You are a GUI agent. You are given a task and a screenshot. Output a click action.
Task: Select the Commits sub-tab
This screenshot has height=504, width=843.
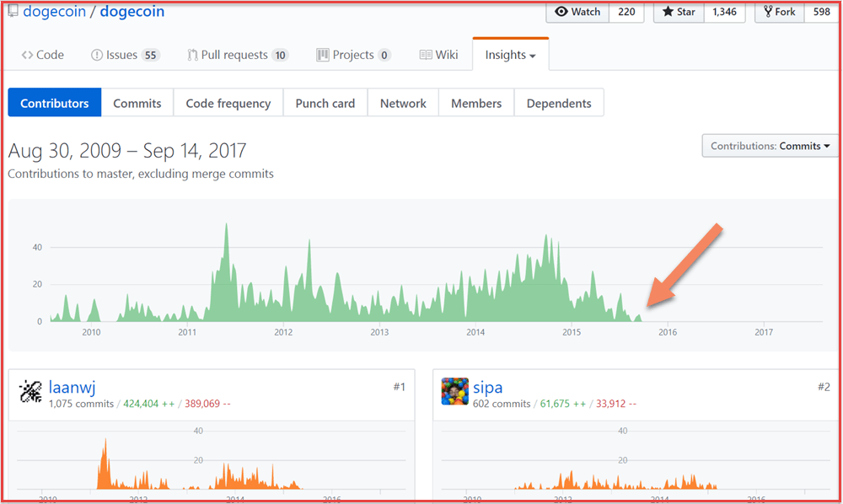pos(137,103)
